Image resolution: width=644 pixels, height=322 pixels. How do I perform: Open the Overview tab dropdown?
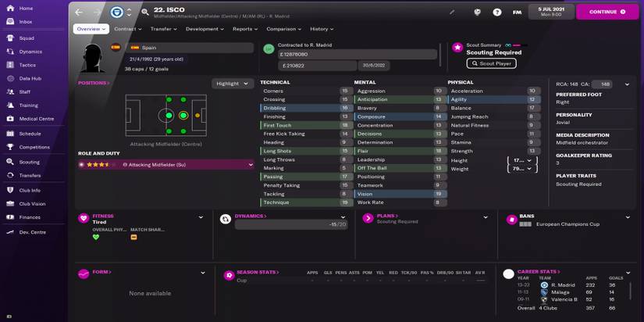[91, 29]
